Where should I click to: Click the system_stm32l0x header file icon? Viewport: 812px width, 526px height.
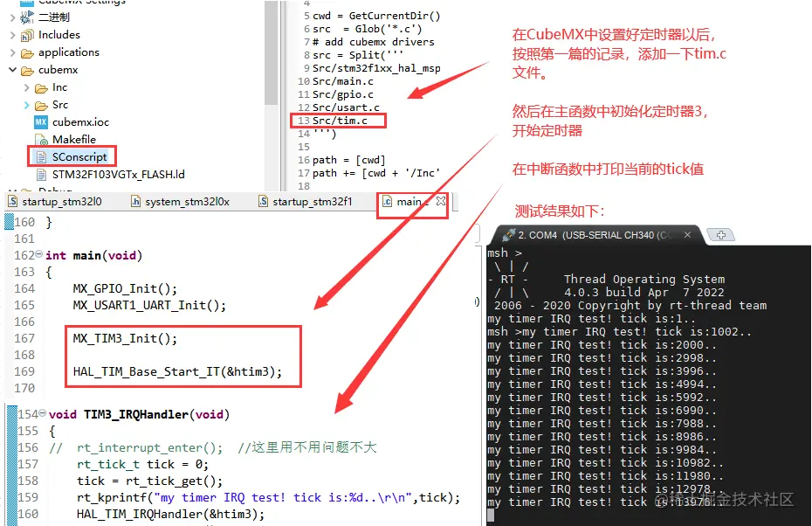[x=135, y=202]
